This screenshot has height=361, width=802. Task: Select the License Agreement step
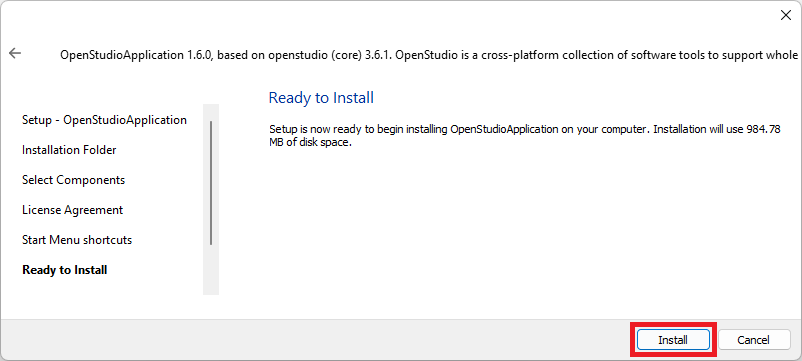coord(73,210)
